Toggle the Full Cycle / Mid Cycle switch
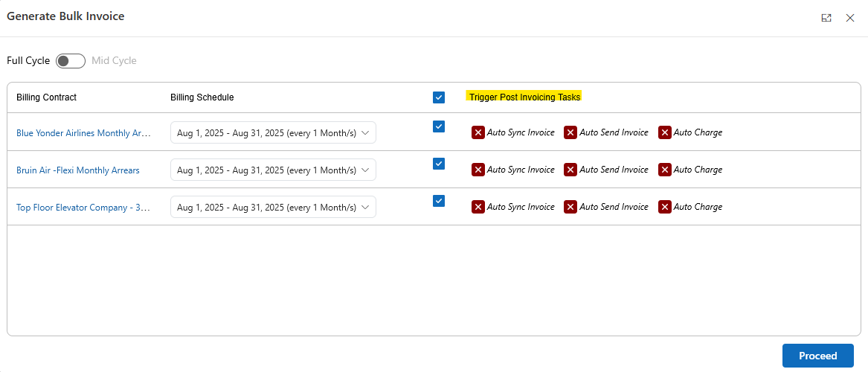 pos(71,61)
